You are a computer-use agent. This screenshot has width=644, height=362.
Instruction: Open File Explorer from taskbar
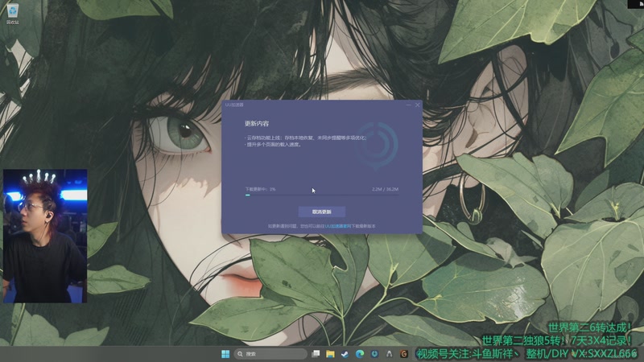[330, 354]
